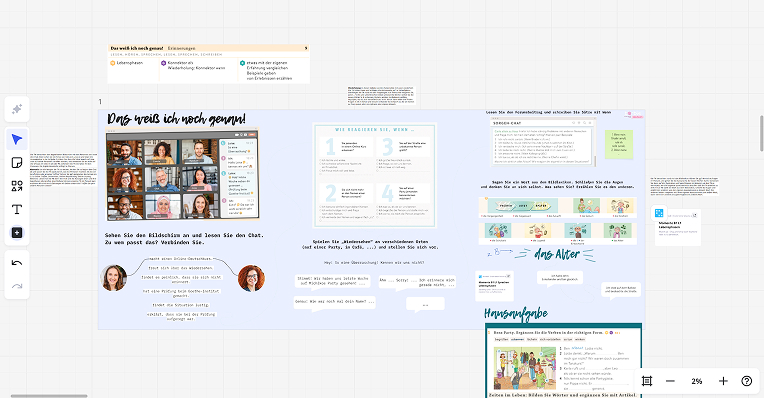
Task: Select the 'Lesen Sie den Forumsbeitrag' instruction
Action: point(548,113)
